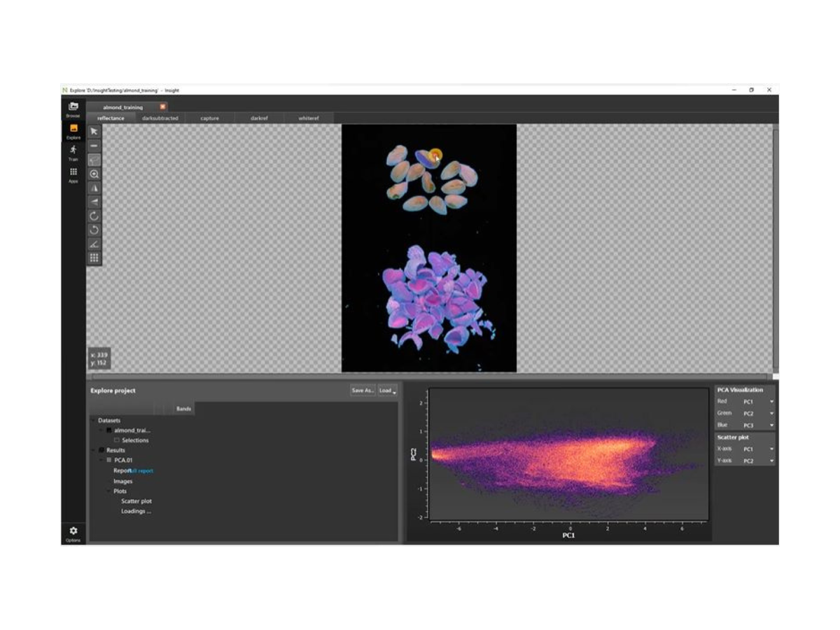Open the Red channel PC1 dropdown

tap(771, 402)
